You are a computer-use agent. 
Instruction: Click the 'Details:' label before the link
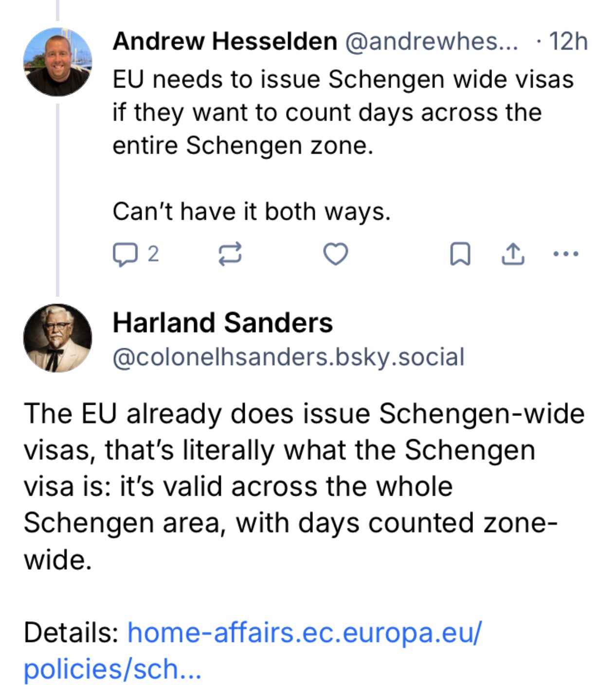[x=72, y=633]
